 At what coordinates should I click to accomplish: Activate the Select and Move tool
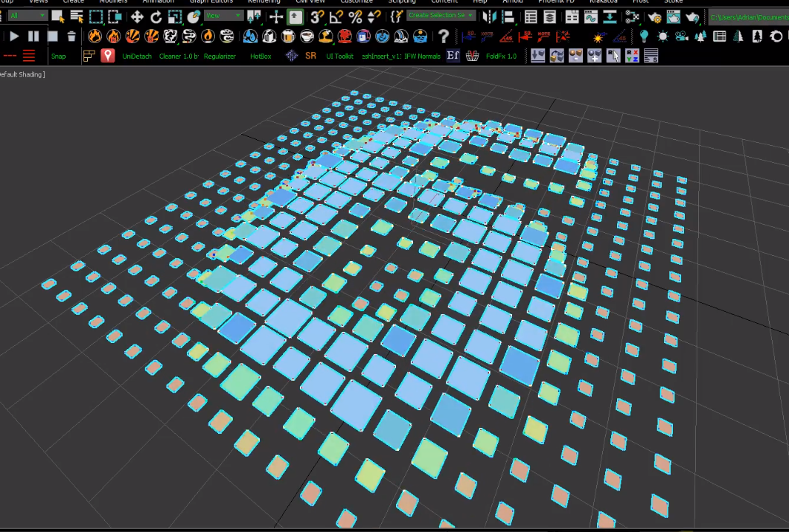137,17
